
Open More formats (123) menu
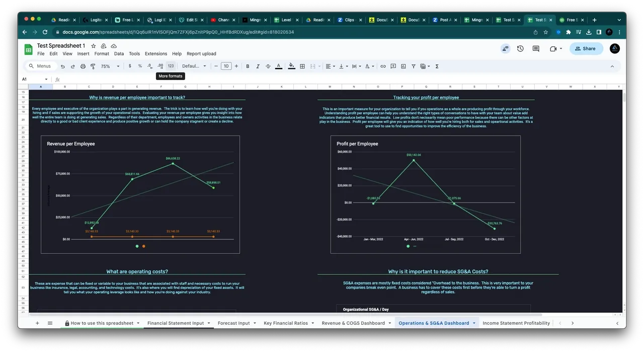pos(171,66)
